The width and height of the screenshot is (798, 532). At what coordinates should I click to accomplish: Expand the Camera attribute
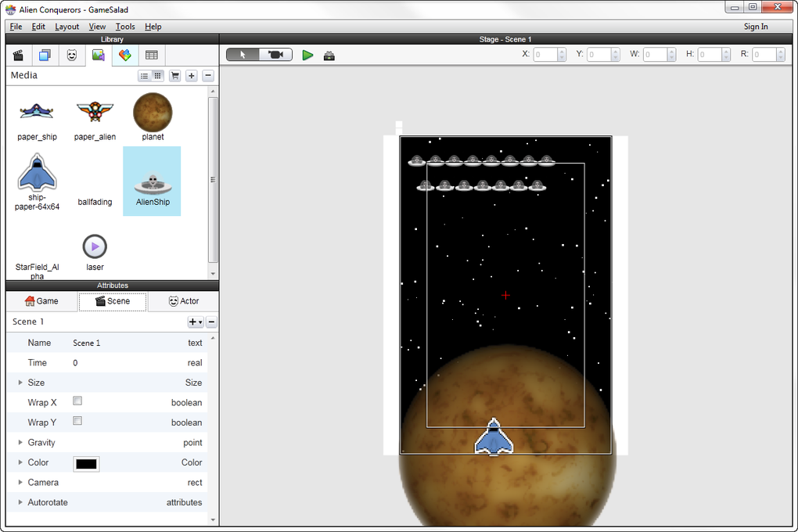[x=20, y=482]
